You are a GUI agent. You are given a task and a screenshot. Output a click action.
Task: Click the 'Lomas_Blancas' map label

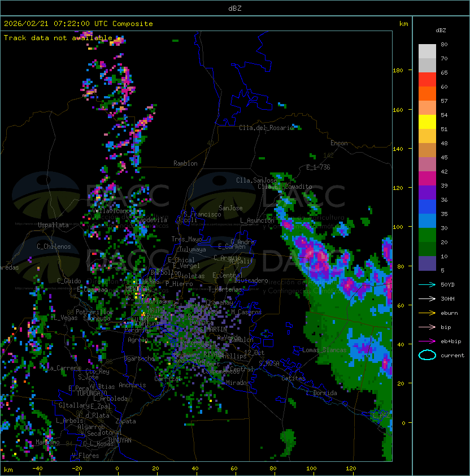tap(324, 350)
